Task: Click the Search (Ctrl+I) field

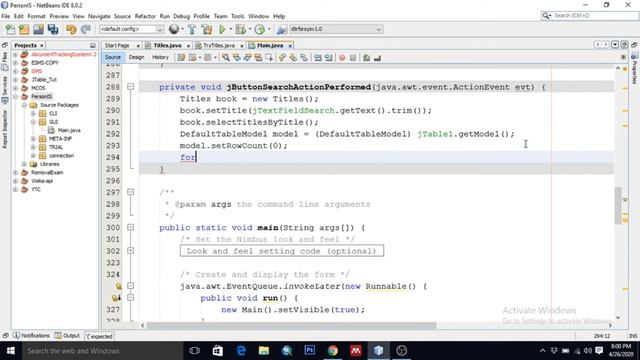Action: tap(589, 16)
